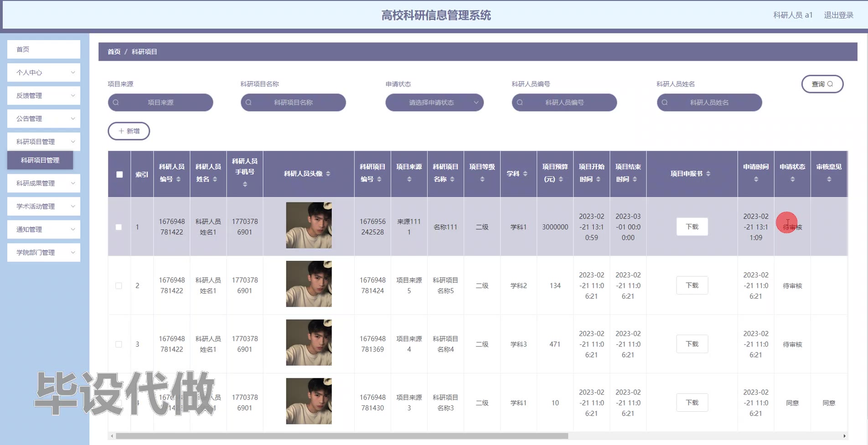Click sort arrows under 科研人员手机号 header
868x445 pixels.
coord(245,184)
